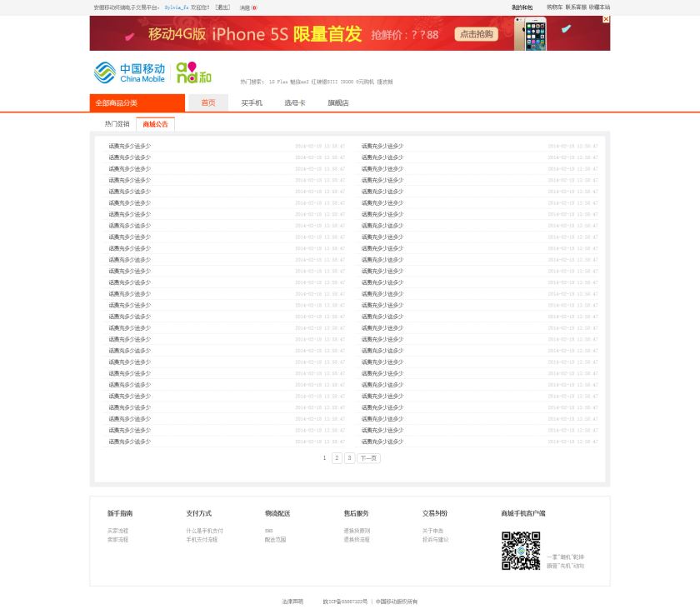The width and height of the screenshot is (700, 609).
Task: Open 我的和包 in the top bar
Action: coord(522,7)
